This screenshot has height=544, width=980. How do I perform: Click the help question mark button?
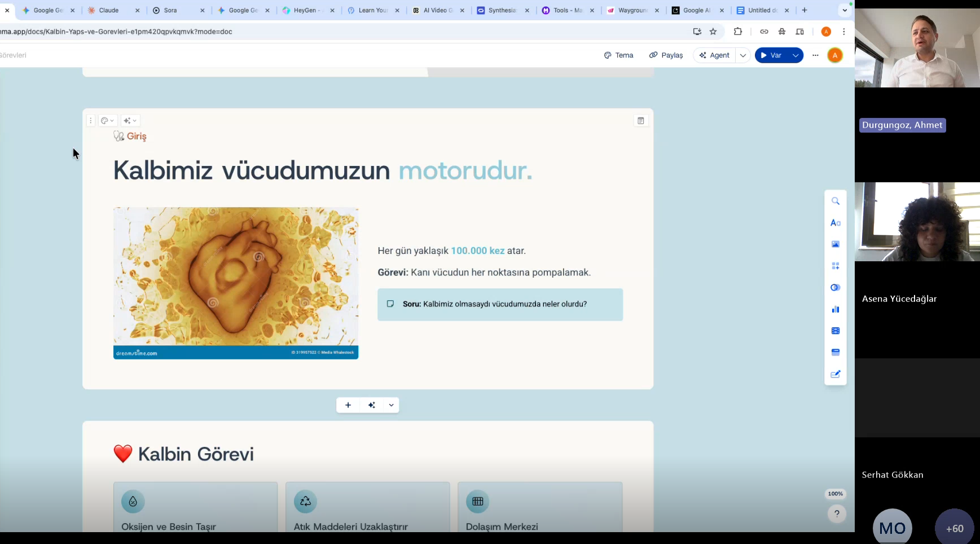coord(837,514)
